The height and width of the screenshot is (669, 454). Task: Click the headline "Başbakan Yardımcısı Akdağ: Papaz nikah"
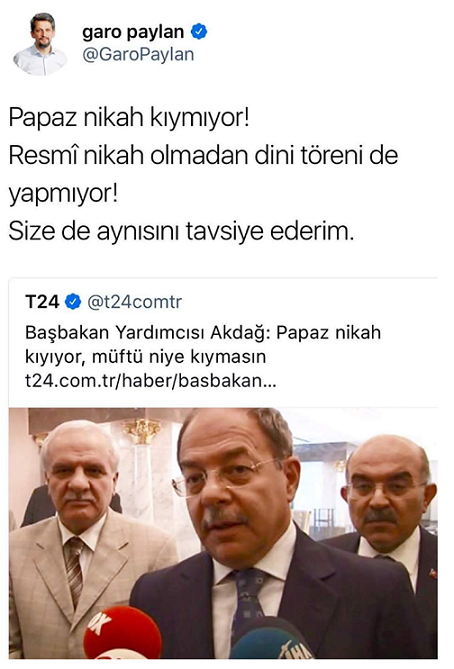[203, 332]
